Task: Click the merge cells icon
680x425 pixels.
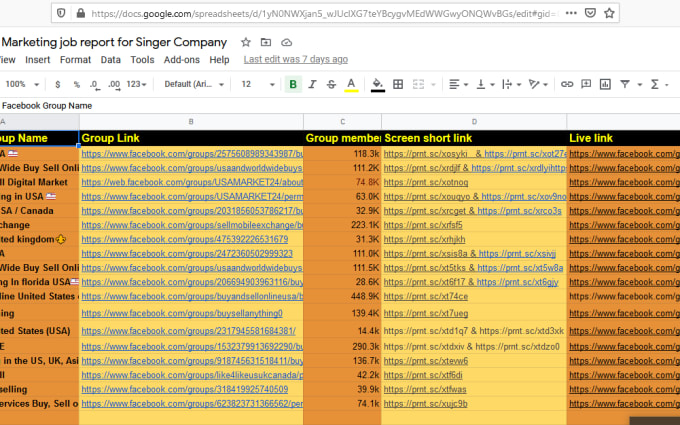Action: (418, 84)
